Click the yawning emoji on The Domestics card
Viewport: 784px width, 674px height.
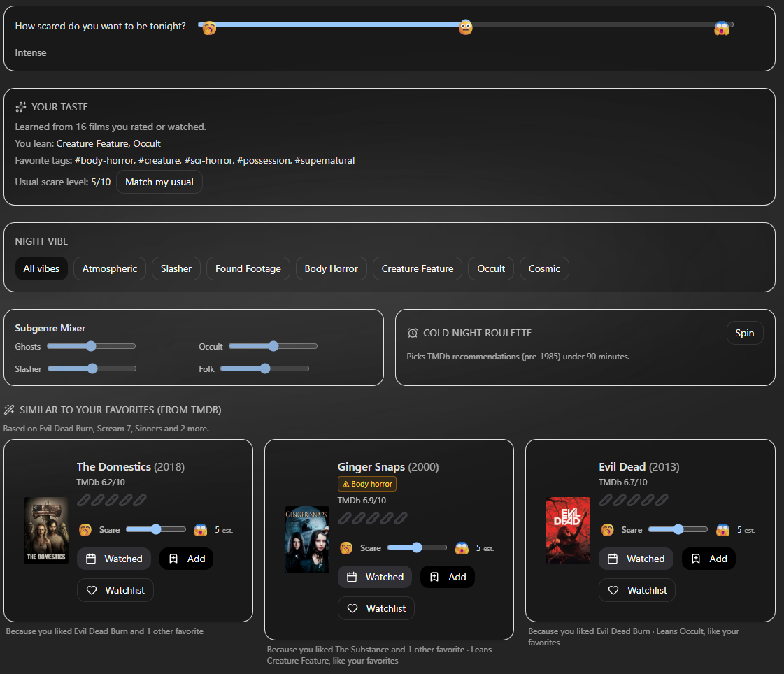(85, 530)
